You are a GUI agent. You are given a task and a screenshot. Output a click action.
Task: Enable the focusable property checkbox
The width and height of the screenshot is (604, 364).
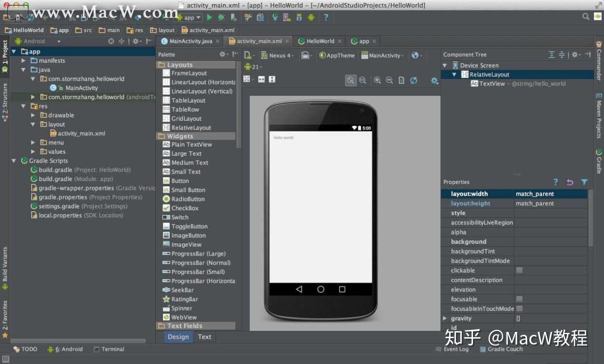click(x=519, y=299)
